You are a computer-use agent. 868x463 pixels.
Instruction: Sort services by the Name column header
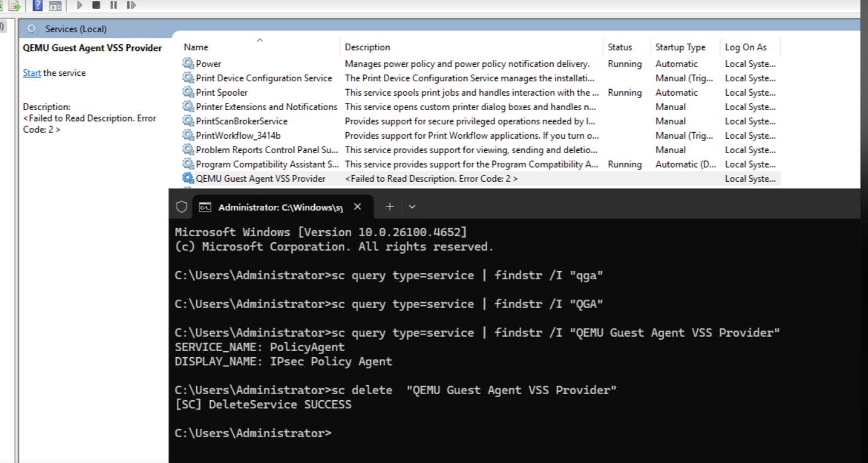[196, 47]
